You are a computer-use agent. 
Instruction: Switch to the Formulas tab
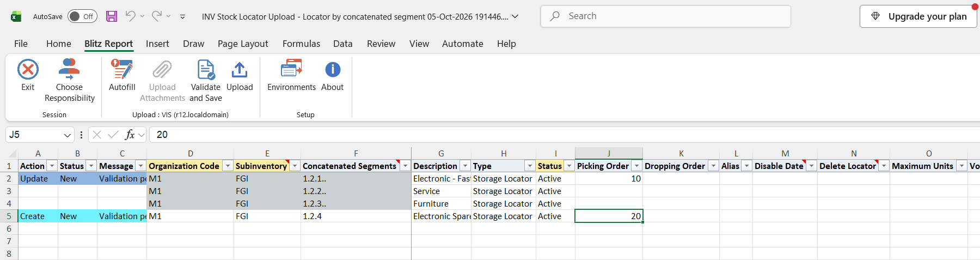(301, 44)
